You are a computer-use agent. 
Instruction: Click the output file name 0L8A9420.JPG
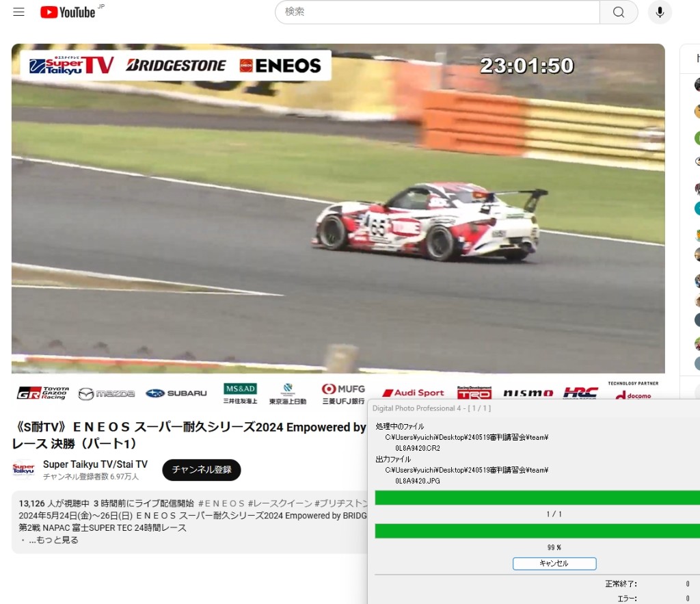click(418, 481)
